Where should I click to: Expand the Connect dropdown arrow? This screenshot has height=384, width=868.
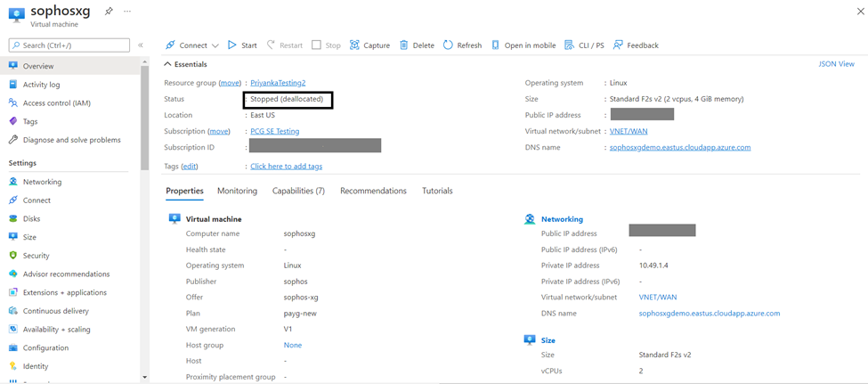(x=215, y=45)
